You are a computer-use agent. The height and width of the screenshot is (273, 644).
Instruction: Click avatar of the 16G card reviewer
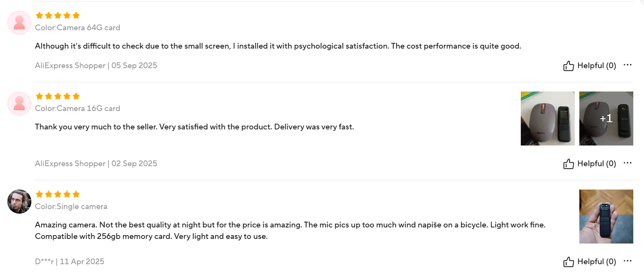click(19, 104)
